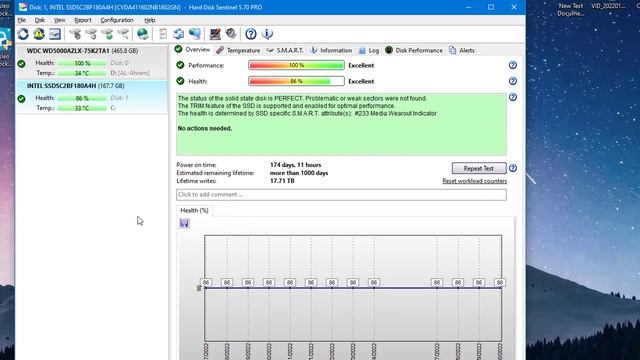Click the 'No actions needed.' text
The height and width of the screenshot is (360, 640).
point(205,128)
